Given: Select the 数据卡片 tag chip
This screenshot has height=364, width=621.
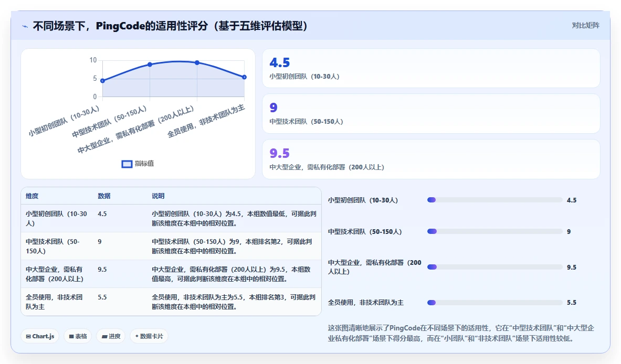Looking at the screenshot, I should pyautogui.click(x=149, y=336).
